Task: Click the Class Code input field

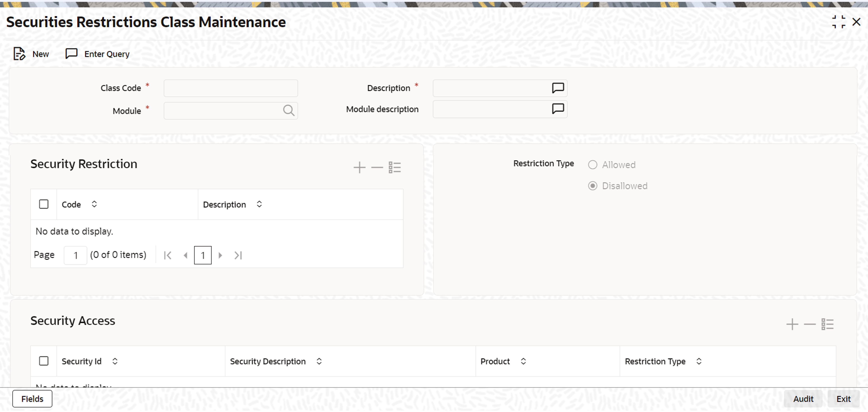Action: point(230,88)
